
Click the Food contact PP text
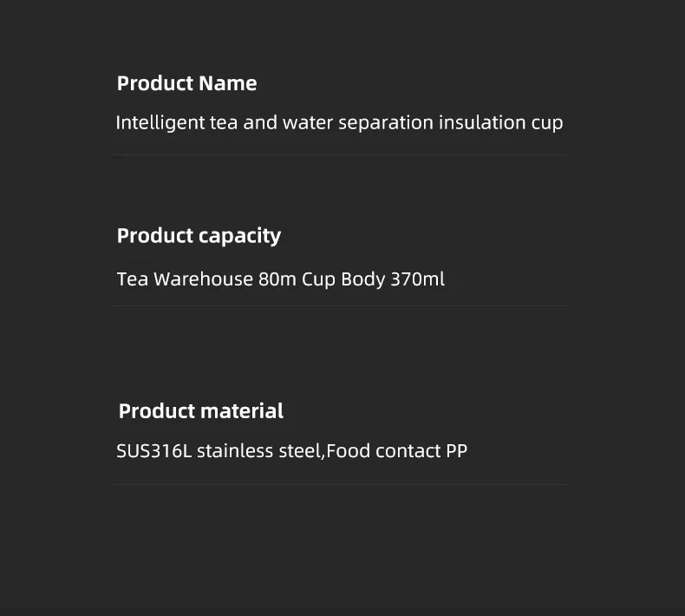tap(397, 451)
